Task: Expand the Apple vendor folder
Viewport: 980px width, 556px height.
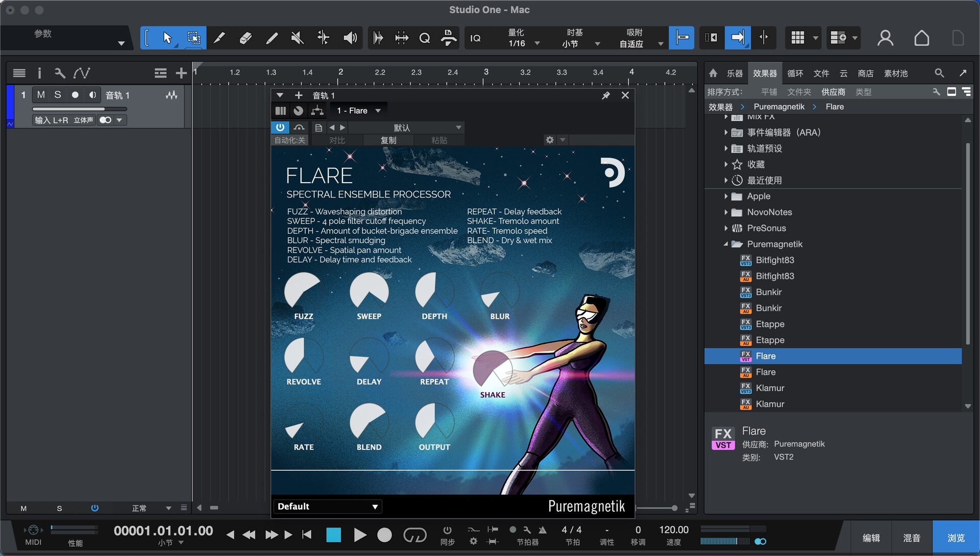Action: [726, 196]
